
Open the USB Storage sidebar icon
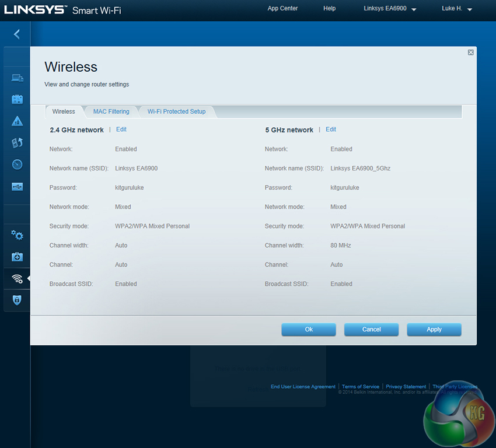coord(17,187)
